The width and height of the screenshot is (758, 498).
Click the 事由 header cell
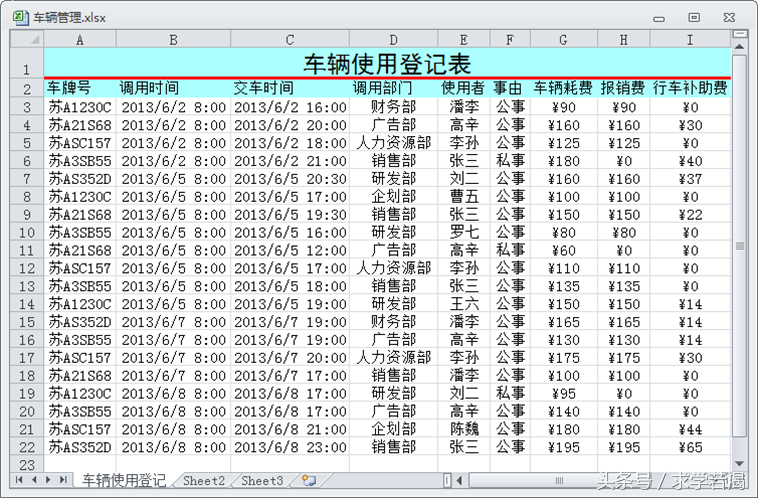(510, 88)
